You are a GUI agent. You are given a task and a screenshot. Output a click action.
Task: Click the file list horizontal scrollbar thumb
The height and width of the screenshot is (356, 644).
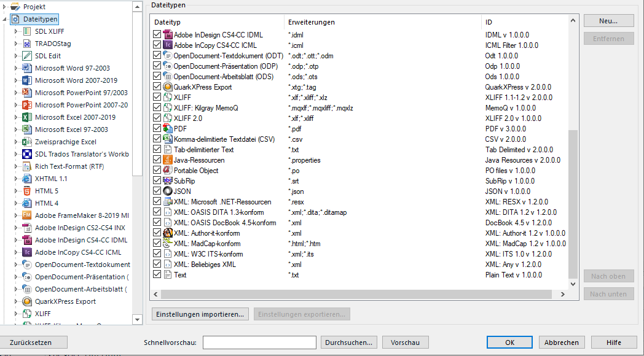click(356, 294)
